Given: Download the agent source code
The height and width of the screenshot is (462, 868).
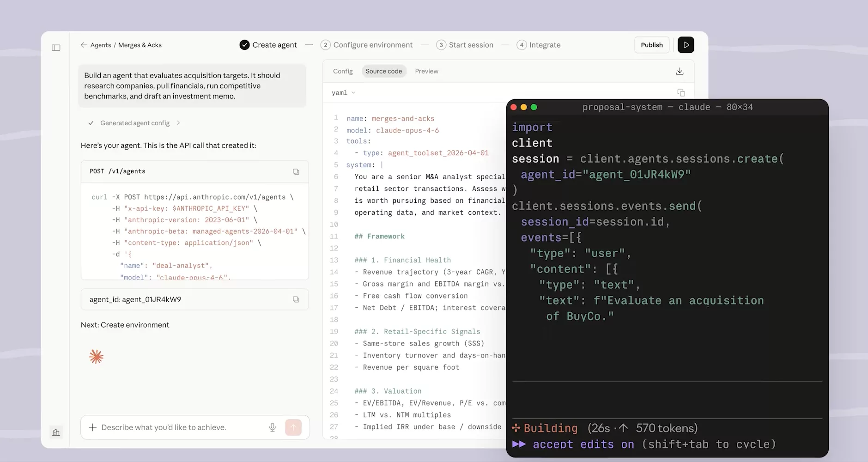Looking at the screenshot, I should click(x=679, y=71).
